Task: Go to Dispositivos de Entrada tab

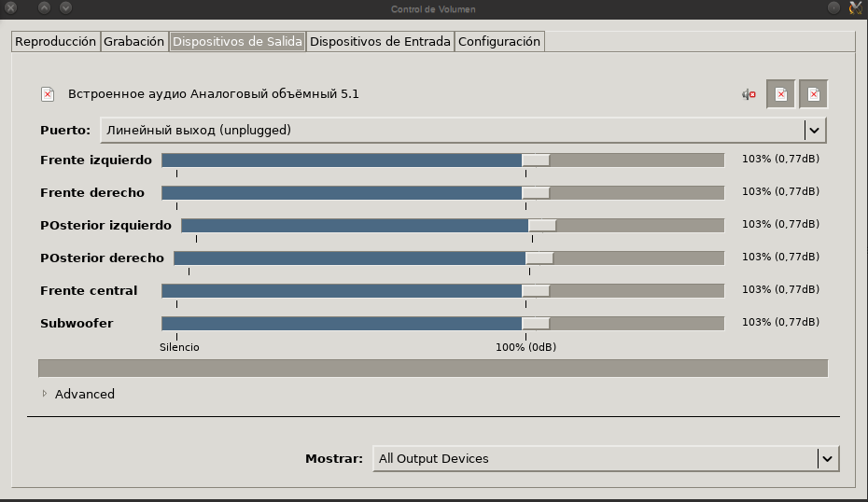Action: (380, 41)
